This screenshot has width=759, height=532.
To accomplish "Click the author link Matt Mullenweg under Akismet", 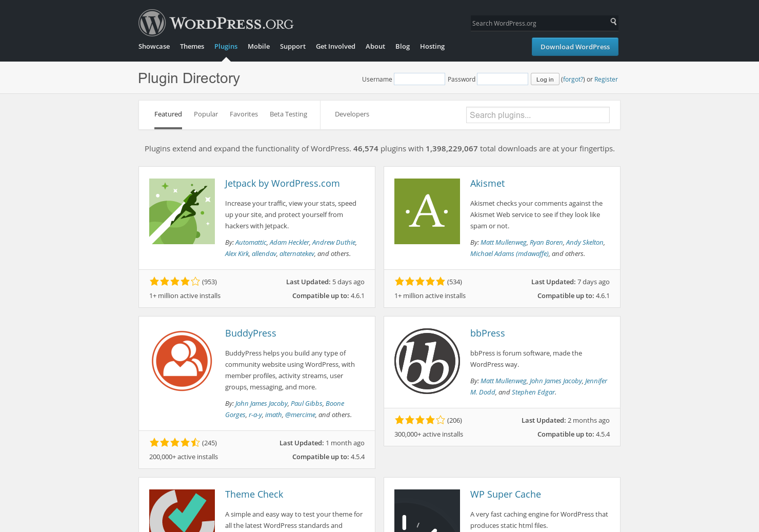I will (503, 242).
